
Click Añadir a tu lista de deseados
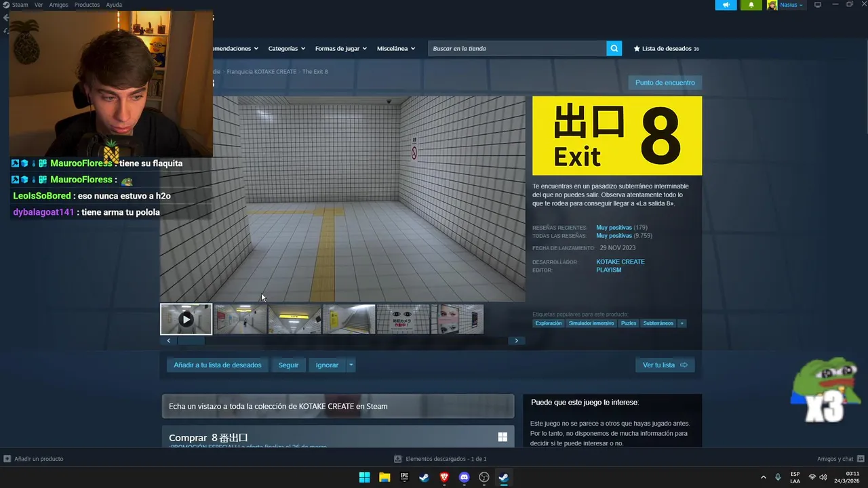click(x=218, y=365)
